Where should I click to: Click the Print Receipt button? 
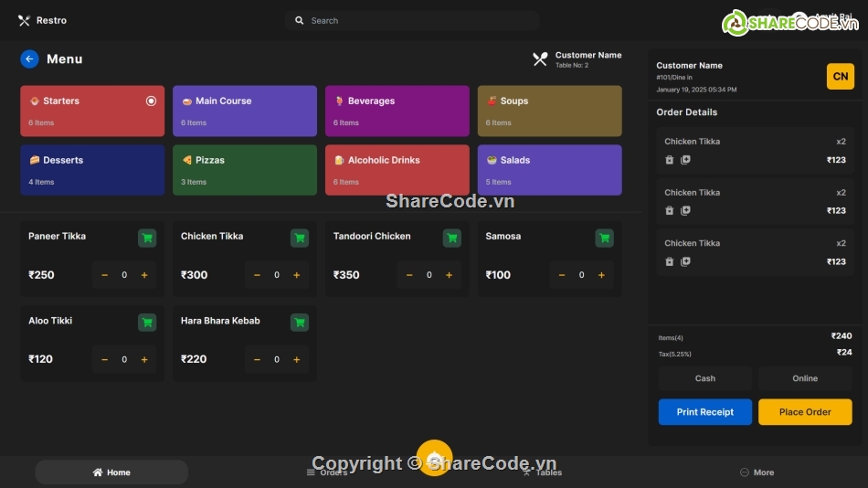[704, 412]
